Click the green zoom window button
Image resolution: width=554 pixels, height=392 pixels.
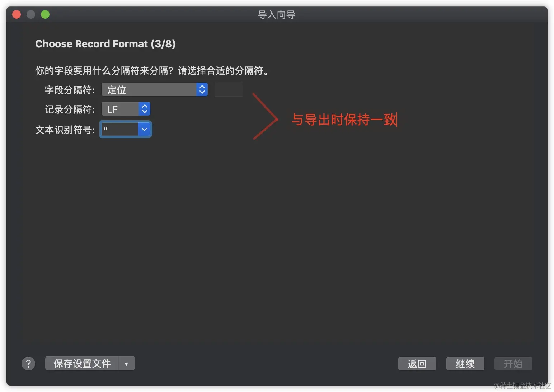[45, 14]
